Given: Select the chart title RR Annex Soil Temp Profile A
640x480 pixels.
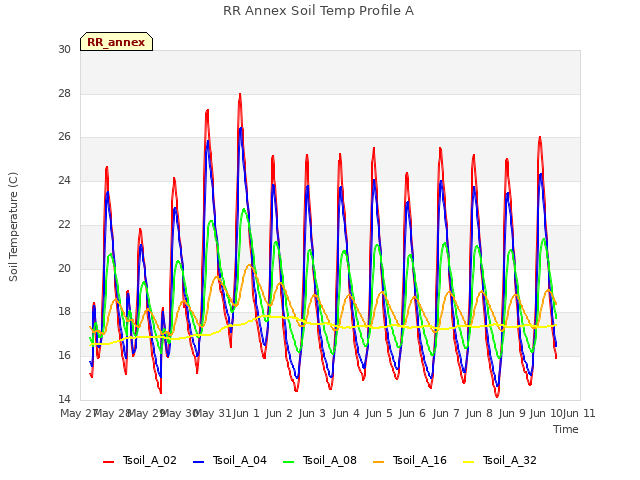Looking at the screenshot, I should point(318,11).
